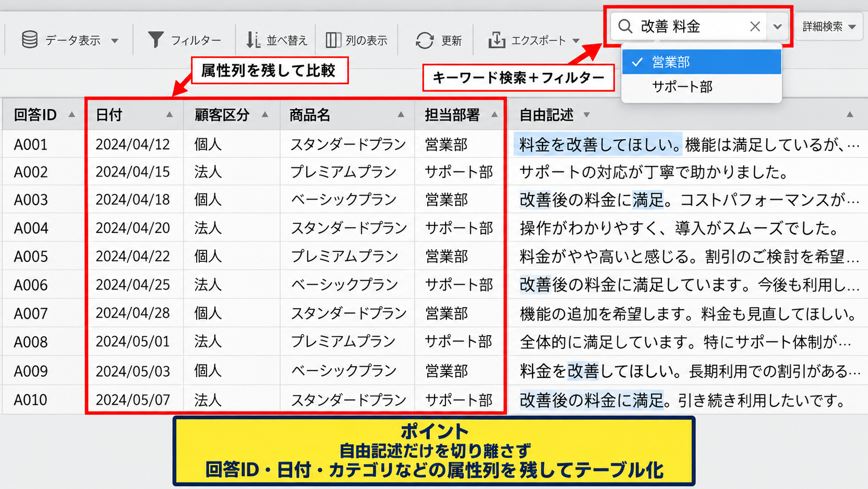Image resolution: width=868 pixels, height=489 pixels.
Task: Click ベーシックプラン in row A003
Action: click(x=343, y=200)
